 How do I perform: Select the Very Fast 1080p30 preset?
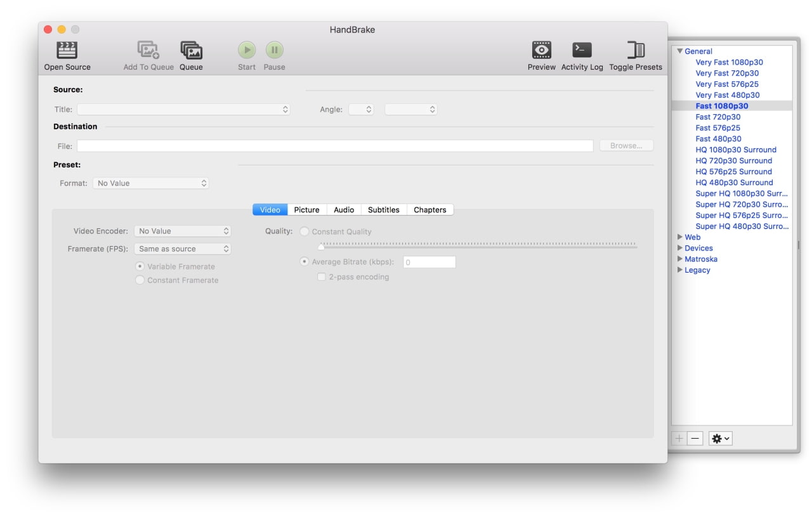click(730, 62)
